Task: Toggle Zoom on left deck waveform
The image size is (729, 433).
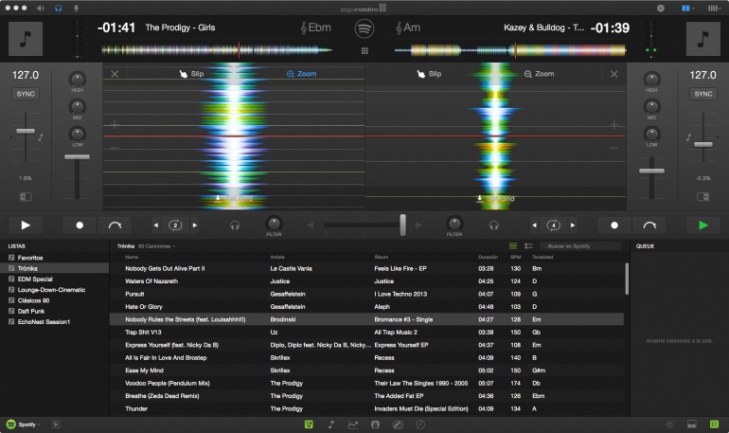Action: click(x=301, y=74)
